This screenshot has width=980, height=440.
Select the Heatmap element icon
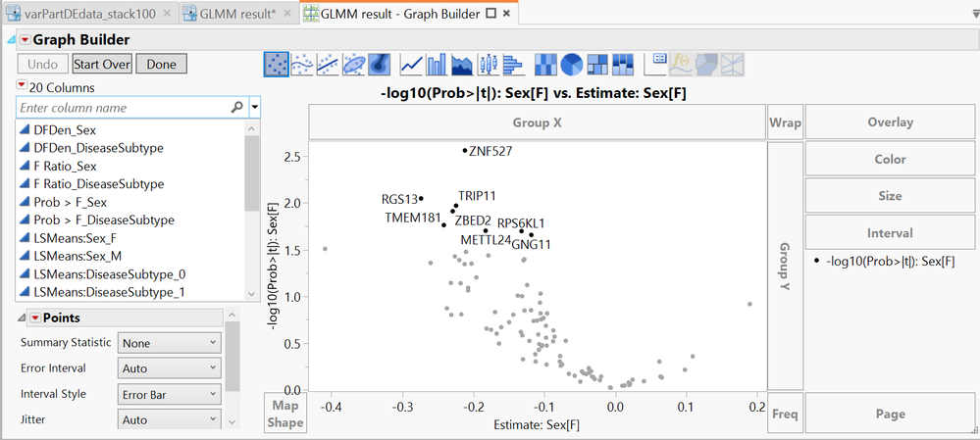[x=545, y=64]
